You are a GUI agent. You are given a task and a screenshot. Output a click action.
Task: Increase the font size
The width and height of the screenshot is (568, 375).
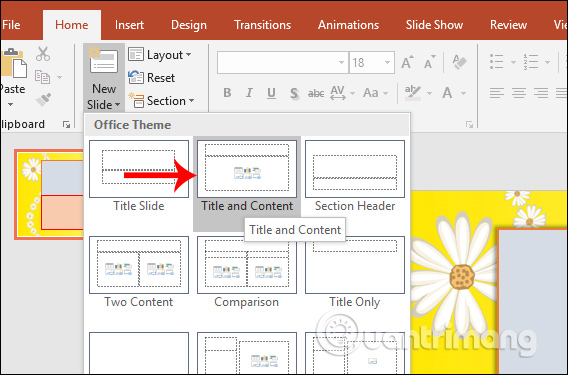(408, 62)
